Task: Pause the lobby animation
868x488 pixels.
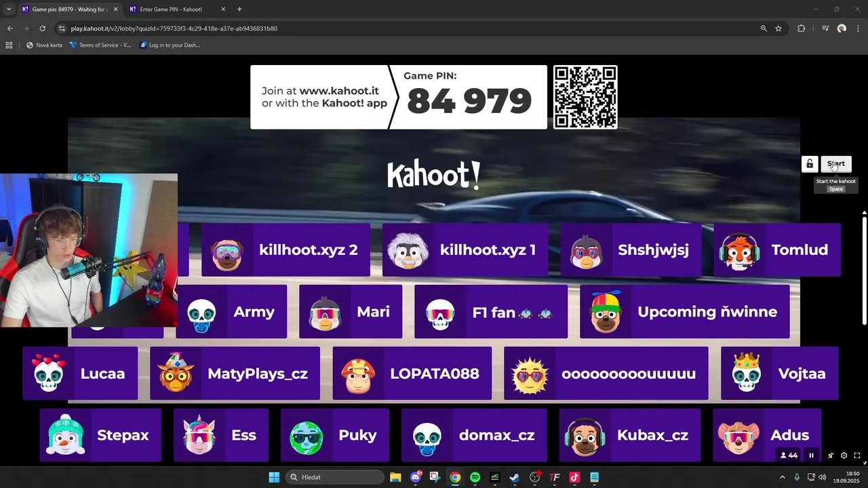Action: click(811, 455)
